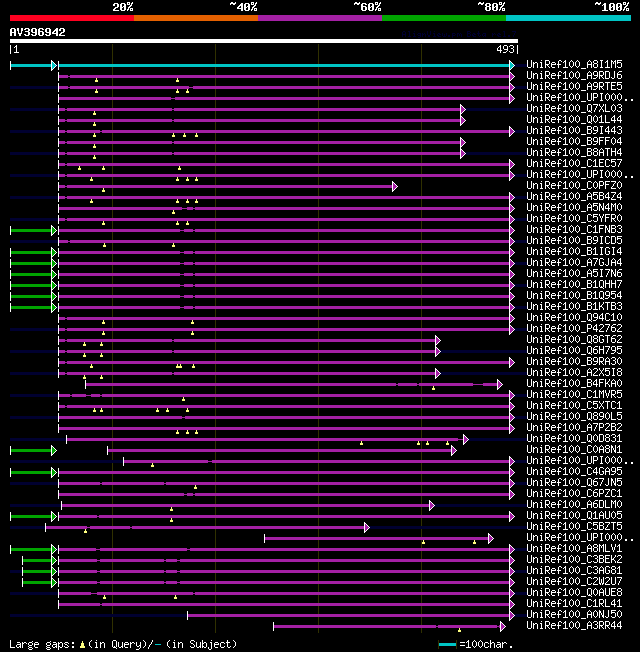Click the green ~80% identity legend segment

click(x=444, y=18)
